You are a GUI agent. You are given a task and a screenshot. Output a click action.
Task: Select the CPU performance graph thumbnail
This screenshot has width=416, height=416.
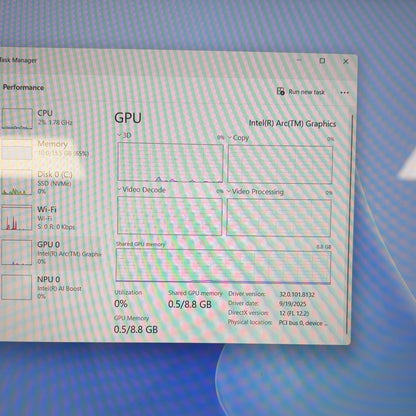(17, 118)
